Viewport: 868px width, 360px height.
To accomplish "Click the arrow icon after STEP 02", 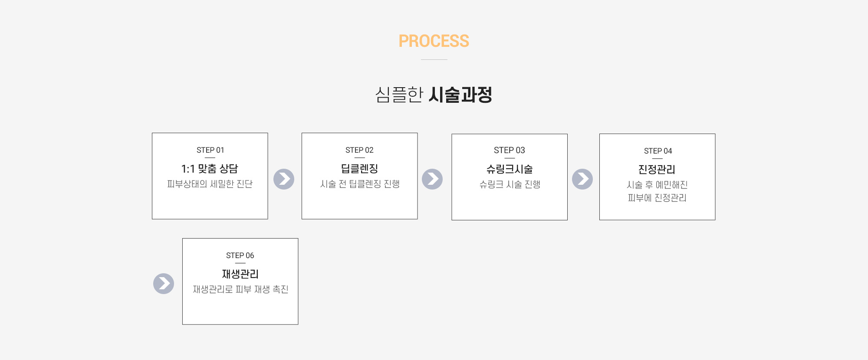I will tap(432, 179).
